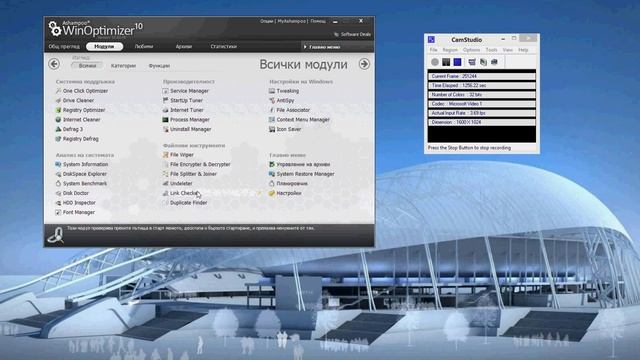Click the DiskSpace Explorer icon
640x360 pixels.
tap(58, 174)
